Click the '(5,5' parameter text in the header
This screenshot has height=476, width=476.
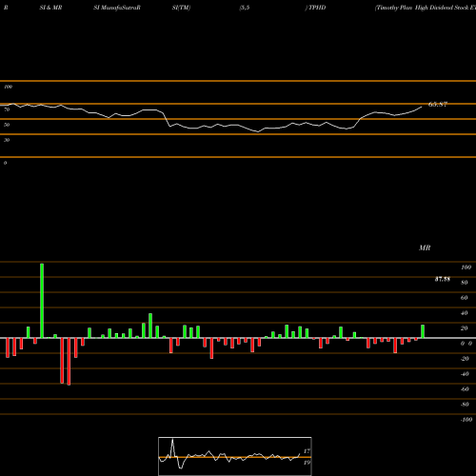245,8
